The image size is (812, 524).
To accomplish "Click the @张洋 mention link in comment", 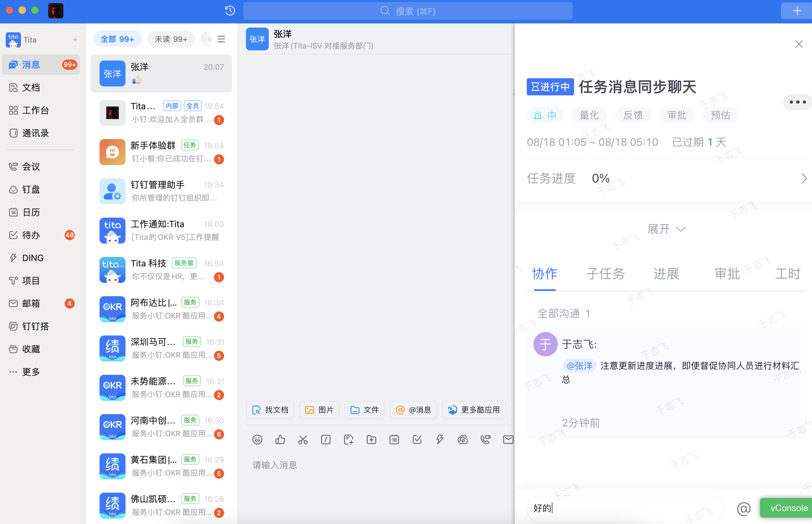I will coord(579,366).
